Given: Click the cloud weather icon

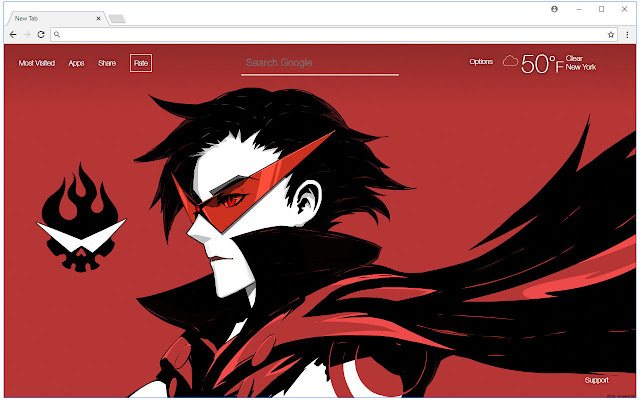Looking at the screenshot, I should 510,61.
